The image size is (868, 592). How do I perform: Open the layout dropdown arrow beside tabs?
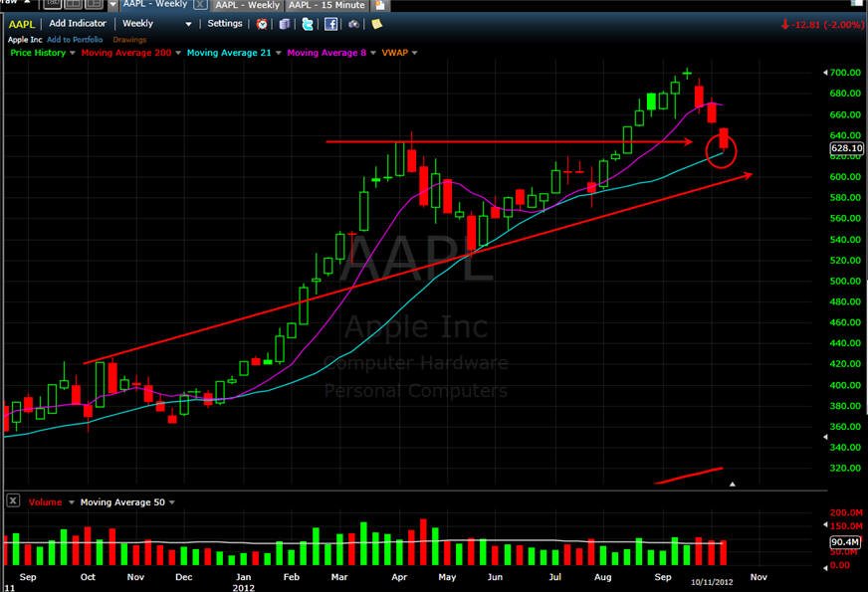[x=112, y=5]
